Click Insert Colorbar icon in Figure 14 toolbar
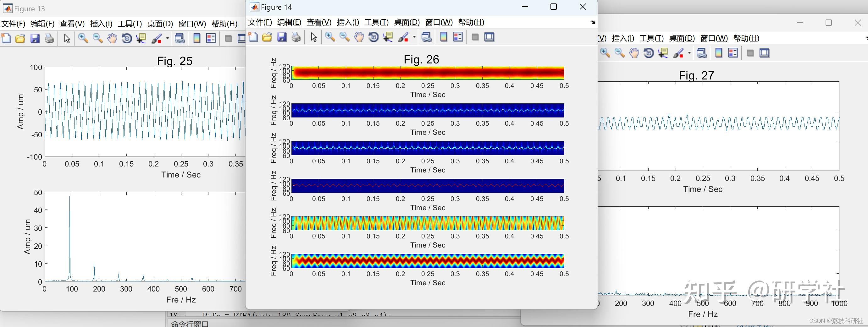This screenshot has height=327, width=868. coord(444,37)
